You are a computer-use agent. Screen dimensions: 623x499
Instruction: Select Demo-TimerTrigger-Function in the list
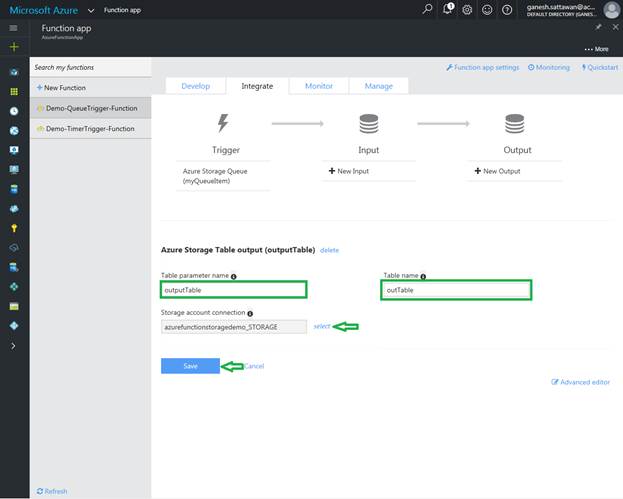coord(90,129)
